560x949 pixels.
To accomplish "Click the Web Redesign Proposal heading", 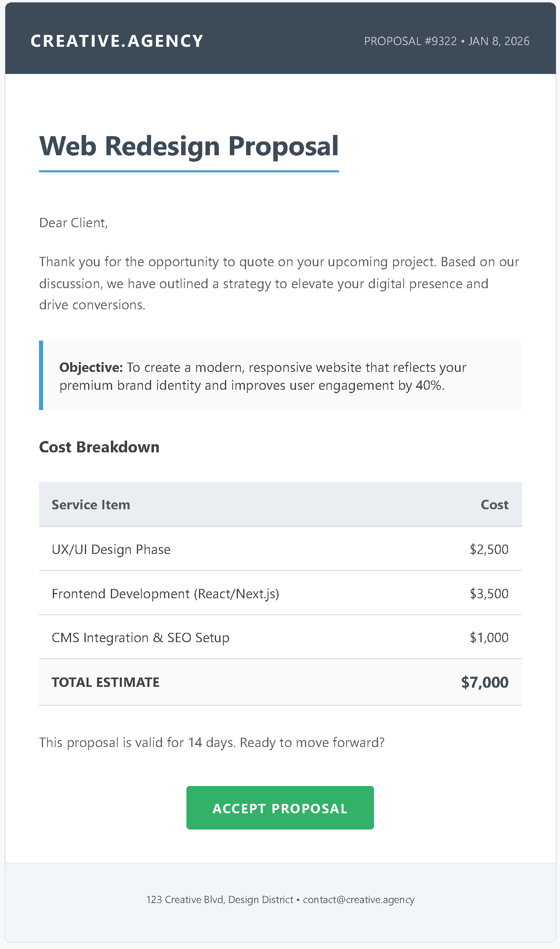I will tap(189, 146).
